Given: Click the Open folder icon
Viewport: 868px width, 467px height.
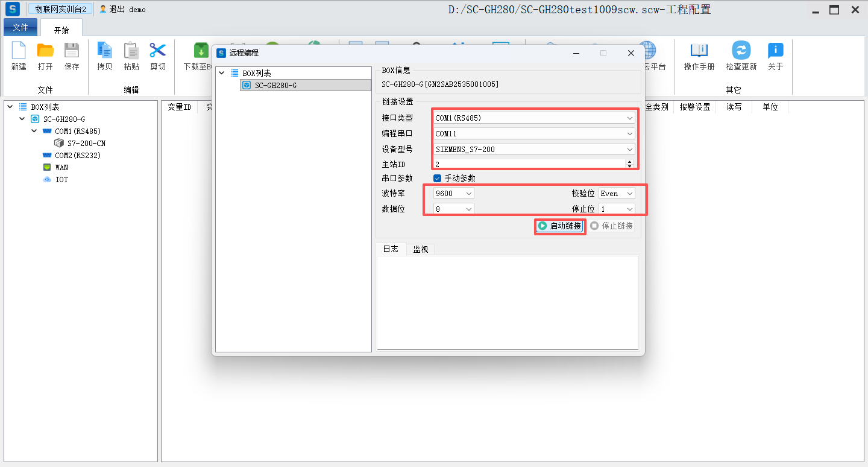Looking at the screenshot, I should point(45,51).
